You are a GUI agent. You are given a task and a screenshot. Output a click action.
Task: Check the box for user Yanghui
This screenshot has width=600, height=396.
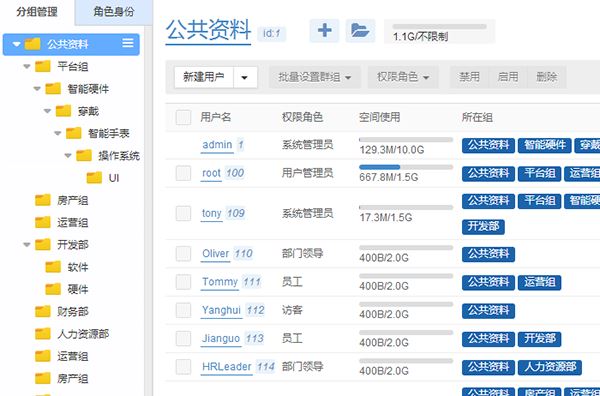[183, 310]
